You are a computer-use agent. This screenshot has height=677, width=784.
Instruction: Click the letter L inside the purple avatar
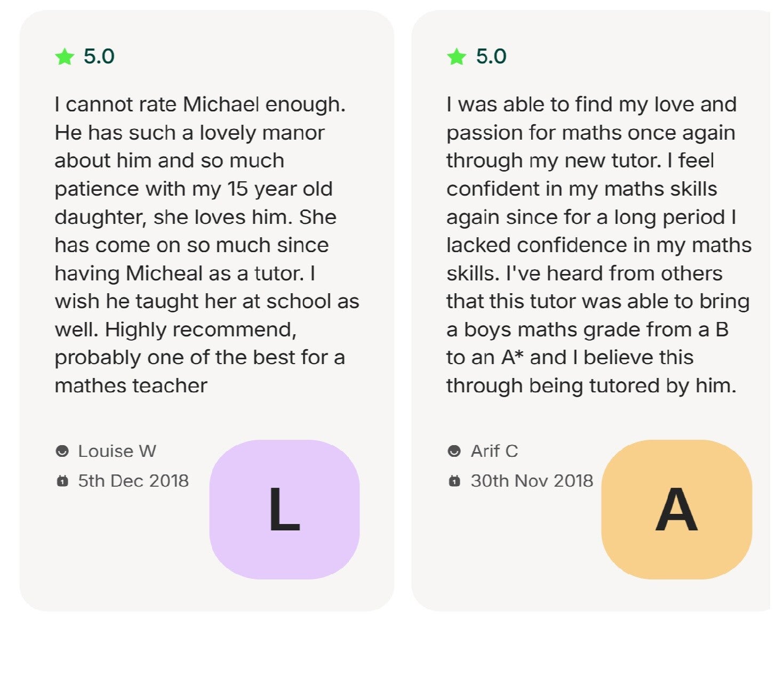(x=284, y=510)
